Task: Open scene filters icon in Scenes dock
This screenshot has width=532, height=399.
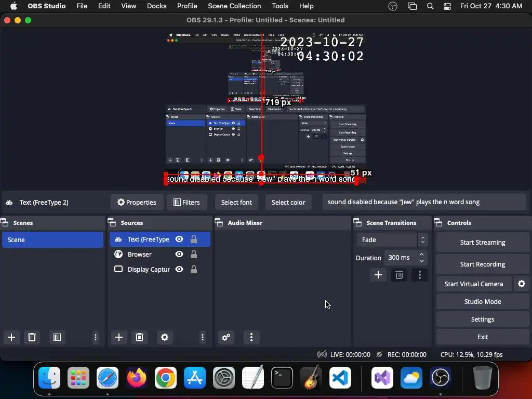Action: 57,337
